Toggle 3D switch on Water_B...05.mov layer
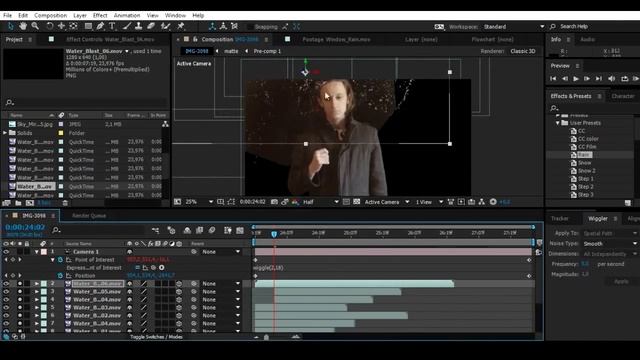This screenshot has height=360, width=640. coord(179,291)
